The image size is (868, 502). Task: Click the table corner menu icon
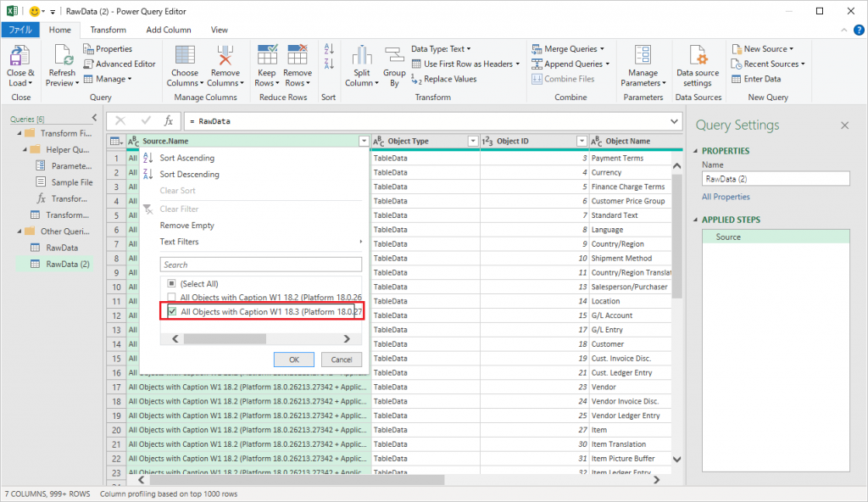coord(116,142)
